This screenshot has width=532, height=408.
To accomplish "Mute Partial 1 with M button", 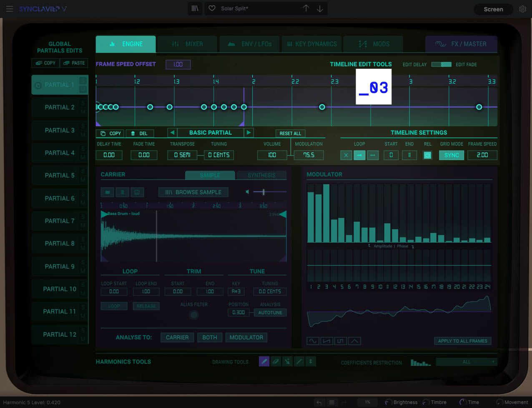I will [x=83, y=89].
